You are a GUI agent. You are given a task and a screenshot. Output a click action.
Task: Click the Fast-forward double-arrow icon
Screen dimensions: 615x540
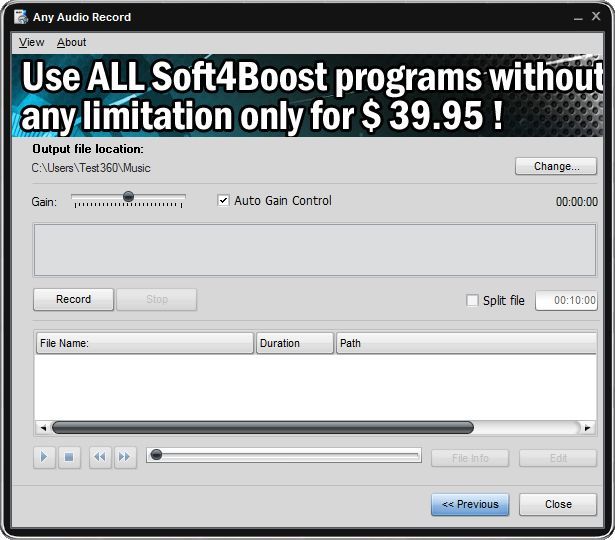tap(124, 457)
